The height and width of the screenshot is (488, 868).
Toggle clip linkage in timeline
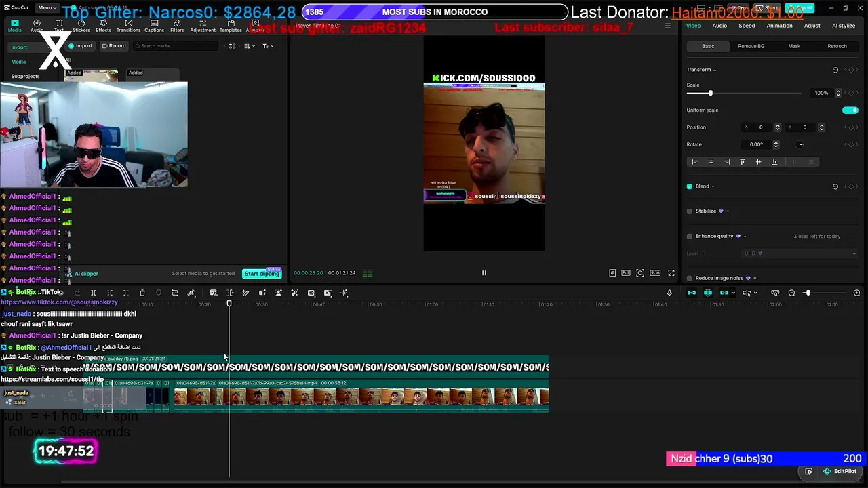(x=724, y=293)
